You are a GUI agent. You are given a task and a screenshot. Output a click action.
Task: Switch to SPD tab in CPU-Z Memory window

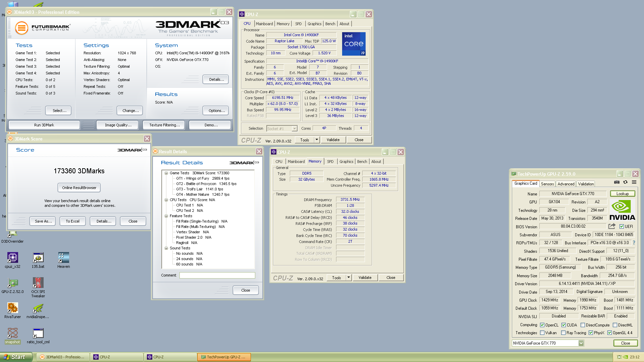click(330, 162)
